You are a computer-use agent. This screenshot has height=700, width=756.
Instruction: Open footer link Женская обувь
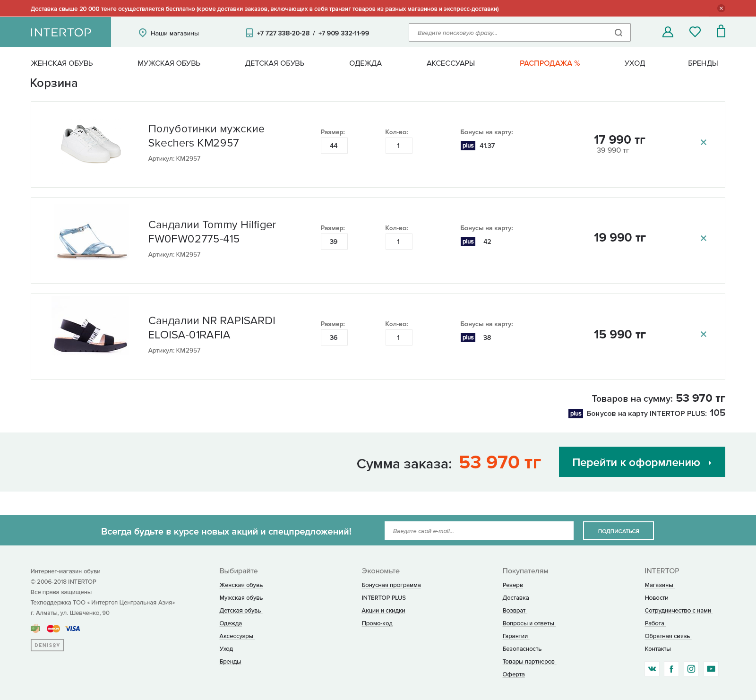241,585
